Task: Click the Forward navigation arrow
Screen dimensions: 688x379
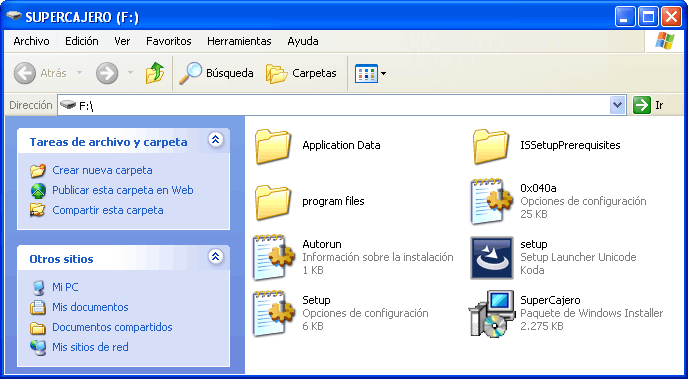Action: coord(107,73)
